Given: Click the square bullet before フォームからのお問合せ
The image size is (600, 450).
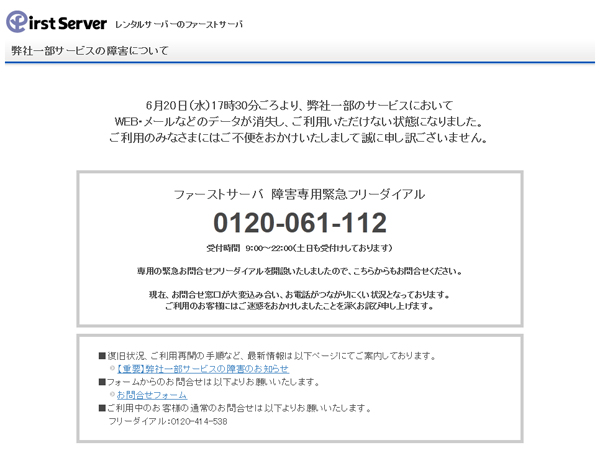Looking at the screenshot, I should coord(101,381).
